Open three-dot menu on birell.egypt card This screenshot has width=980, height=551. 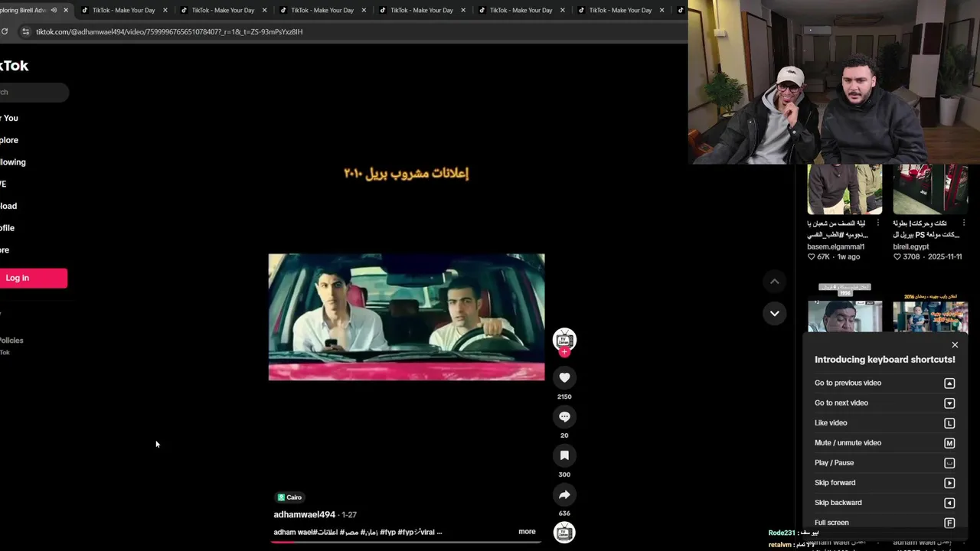[964, 223]
